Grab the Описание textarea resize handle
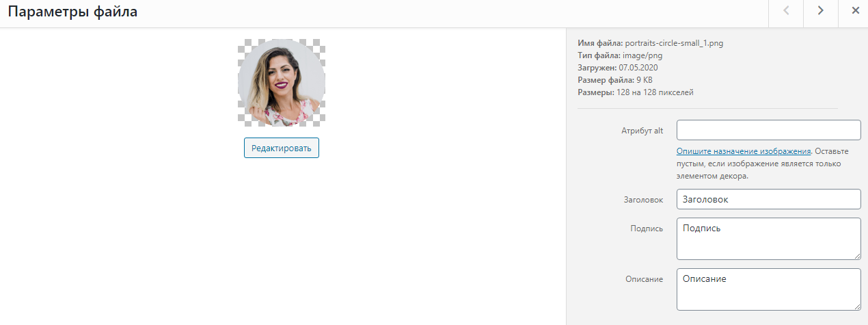Viewport: 868px width, 325px height. (x=857, y=307)
